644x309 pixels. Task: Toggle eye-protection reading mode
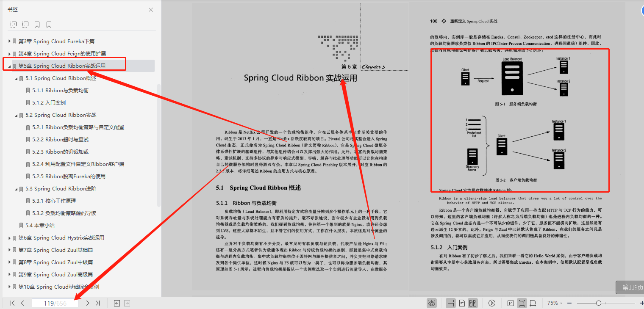coord(432,303)
